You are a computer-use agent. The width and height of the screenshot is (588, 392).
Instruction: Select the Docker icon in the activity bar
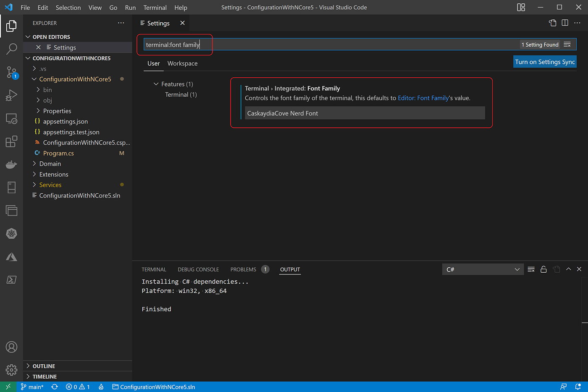tap(11, 164)
